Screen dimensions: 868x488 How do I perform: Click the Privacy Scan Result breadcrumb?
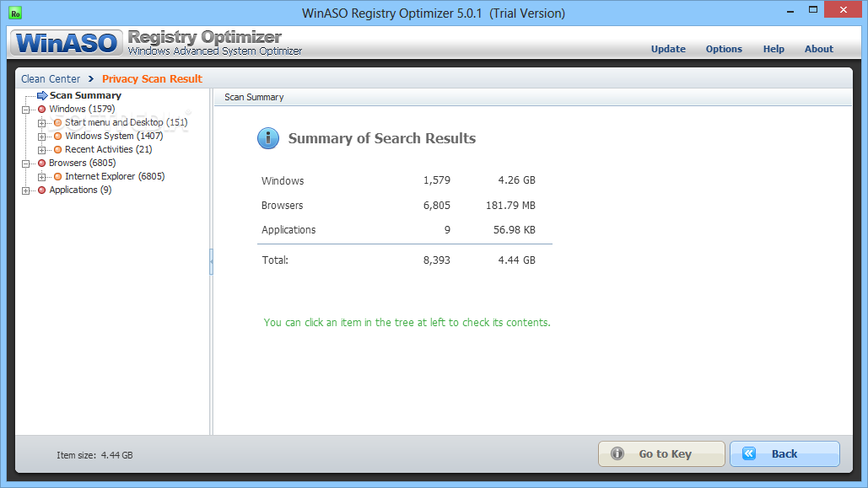[152, 78]
